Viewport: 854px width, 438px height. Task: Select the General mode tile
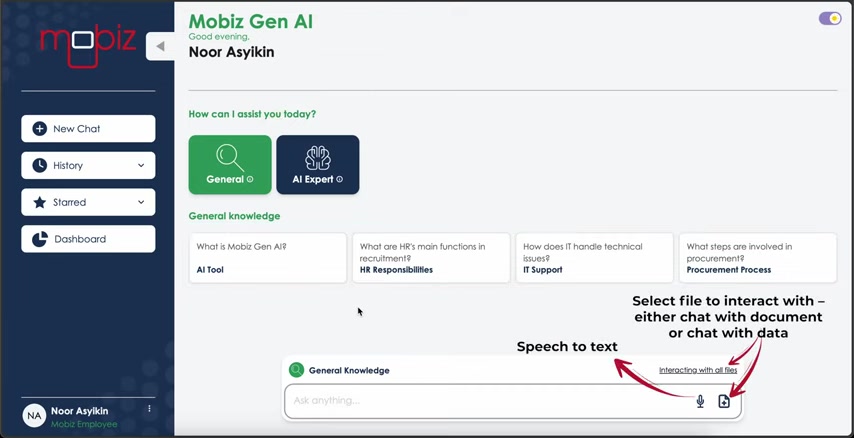point(230,165)
